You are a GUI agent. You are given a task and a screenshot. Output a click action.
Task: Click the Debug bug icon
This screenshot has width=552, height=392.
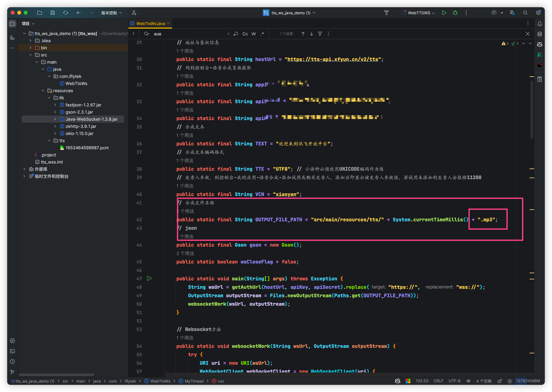pyautogui.click(x=455, y=13)
